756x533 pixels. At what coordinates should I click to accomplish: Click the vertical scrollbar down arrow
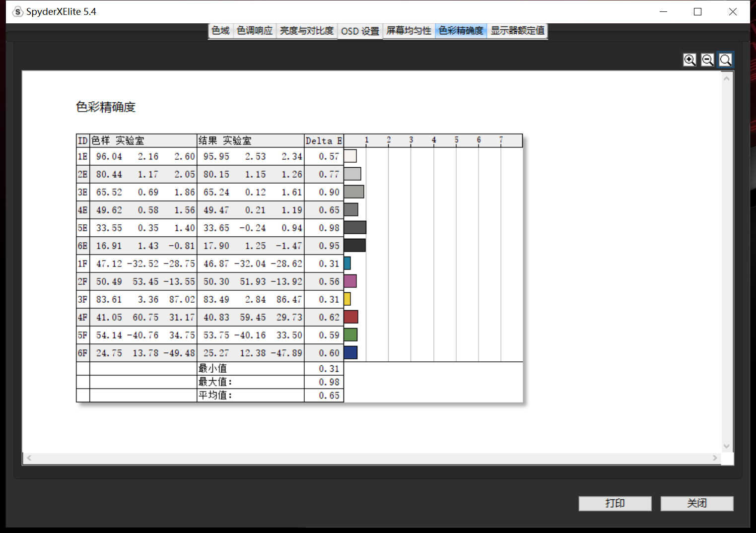(727, 446)
